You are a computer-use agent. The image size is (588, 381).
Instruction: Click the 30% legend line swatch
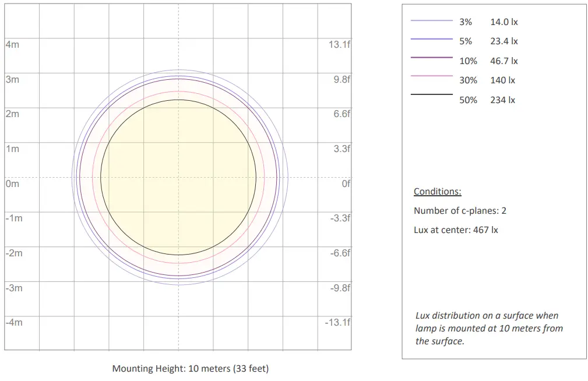tap(432, 76)
